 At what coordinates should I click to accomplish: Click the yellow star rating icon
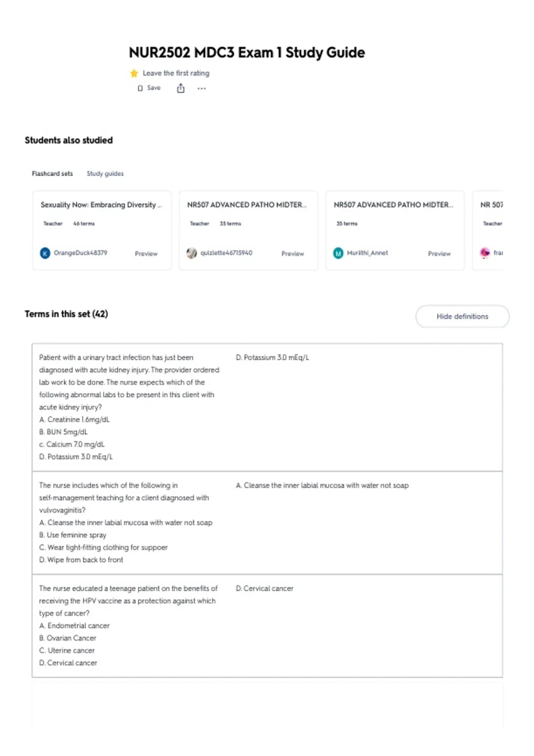point(134,73)
